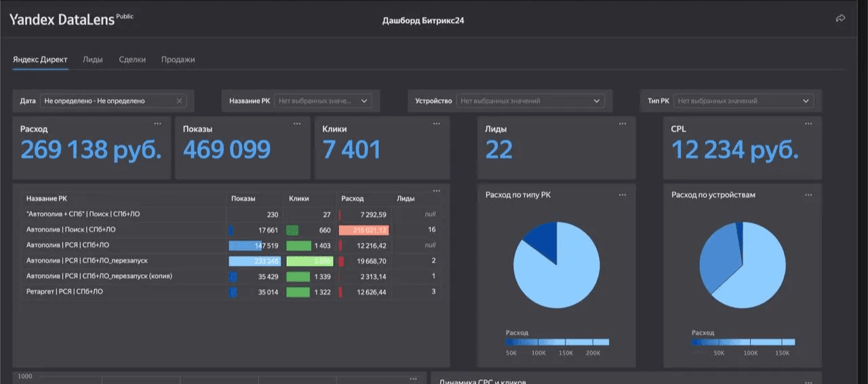Select row Ретаргет | РСЯ | СПб+ЛО

click(x=231, y=292)
